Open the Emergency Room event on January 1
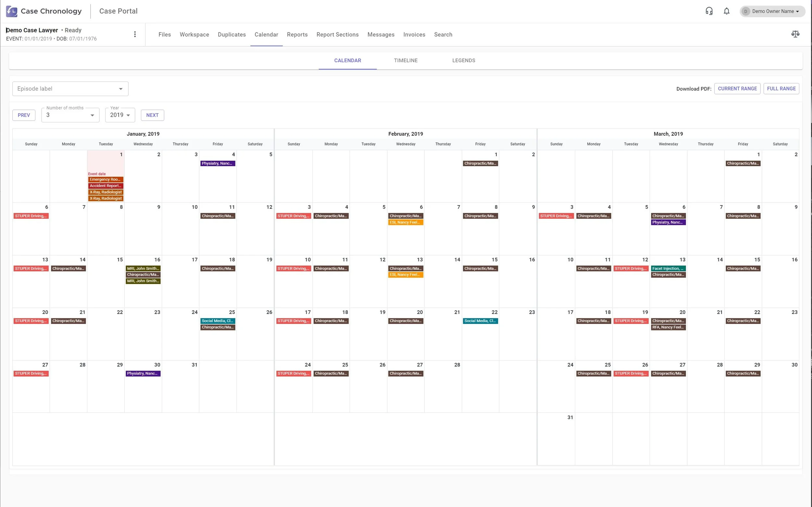 point(105,179)
